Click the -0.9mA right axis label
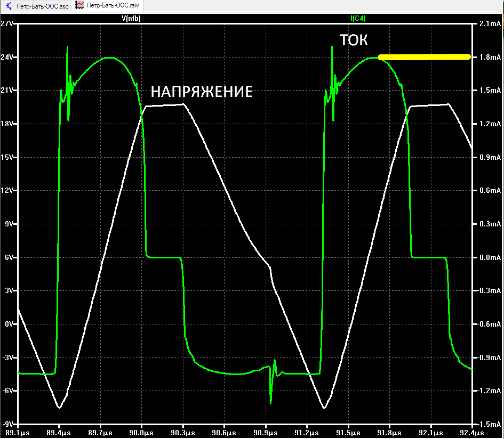This screenshot has height=439, width=504. click(x=489, y=357)
